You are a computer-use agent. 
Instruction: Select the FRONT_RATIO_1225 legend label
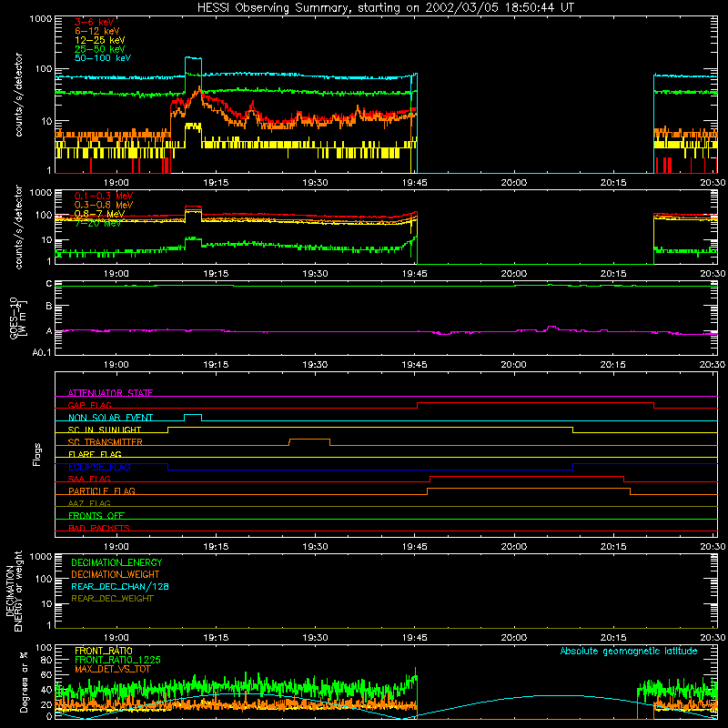[117, 660]
